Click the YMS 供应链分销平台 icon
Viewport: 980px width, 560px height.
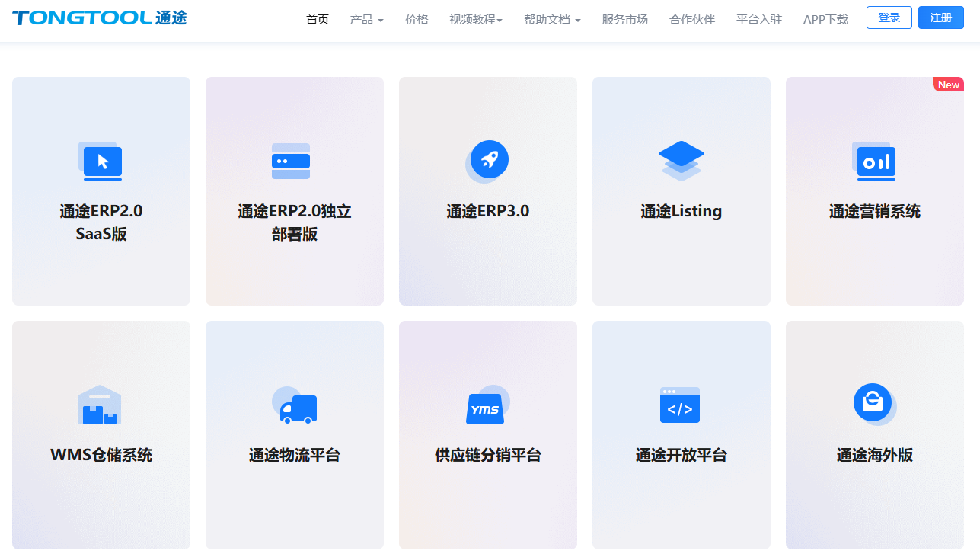485,405
